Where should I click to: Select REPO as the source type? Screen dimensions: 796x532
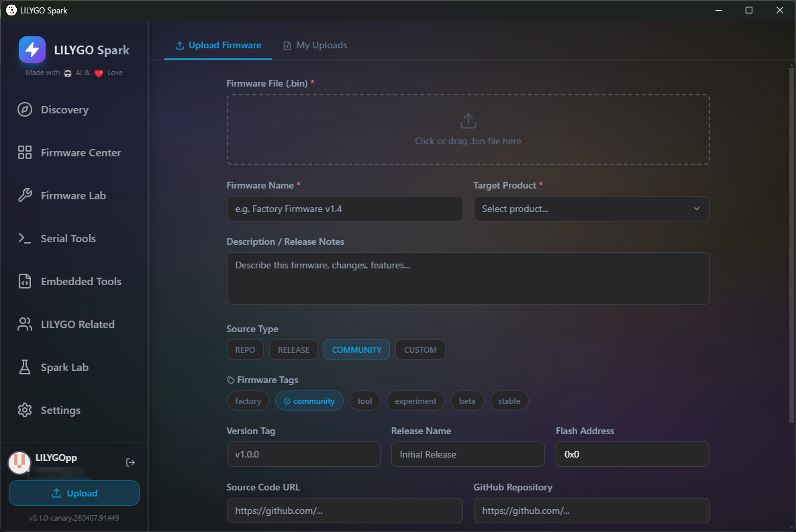245,350
